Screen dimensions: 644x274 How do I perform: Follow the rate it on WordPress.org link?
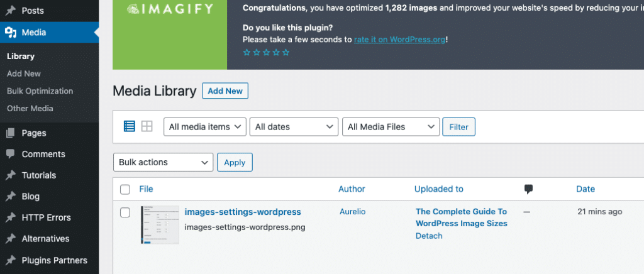[x=399, y=40]
